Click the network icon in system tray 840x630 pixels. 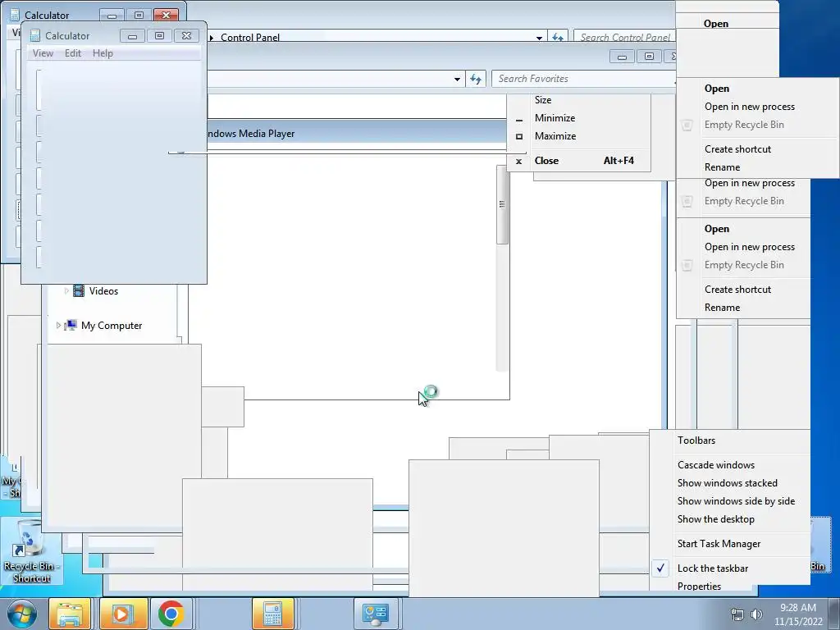(x=737, y=614)
